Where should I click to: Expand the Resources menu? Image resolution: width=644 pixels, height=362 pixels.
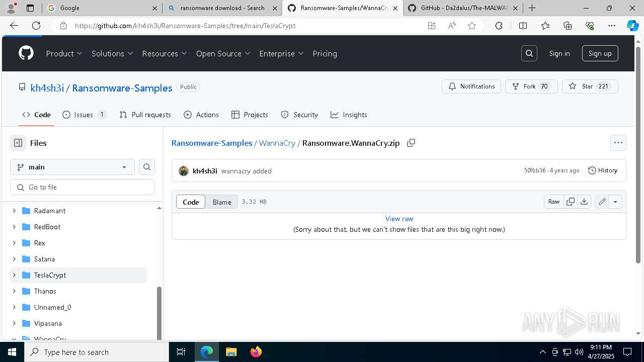(x=165, y=53)
